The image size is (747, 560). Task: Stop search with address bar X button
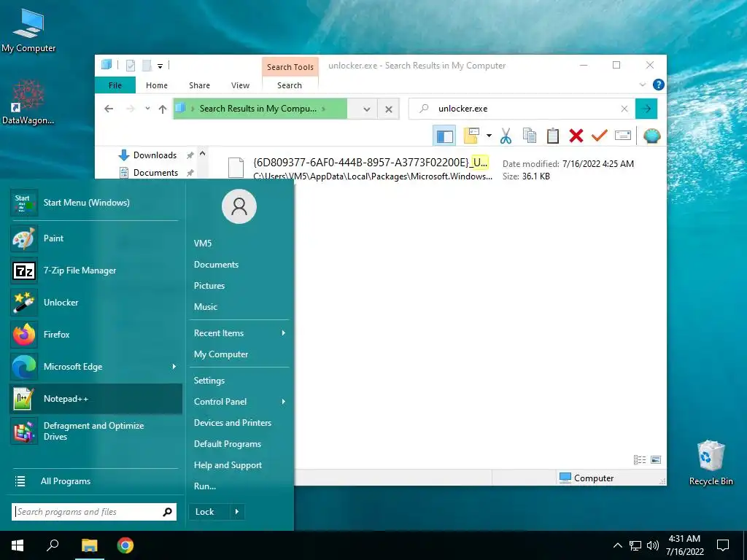[x=389, y=109]
